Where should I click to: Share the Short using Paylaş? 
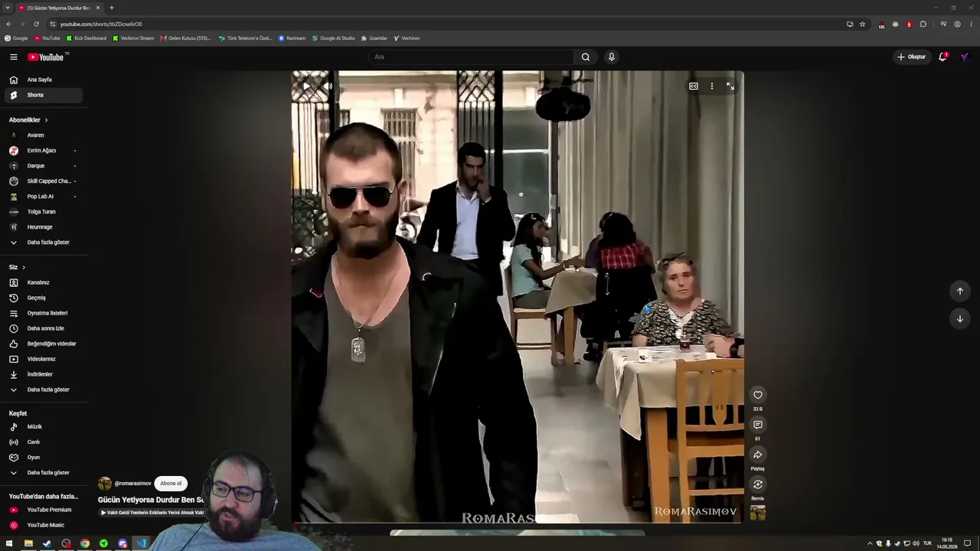pyautogui.click(x=758, y=455)
